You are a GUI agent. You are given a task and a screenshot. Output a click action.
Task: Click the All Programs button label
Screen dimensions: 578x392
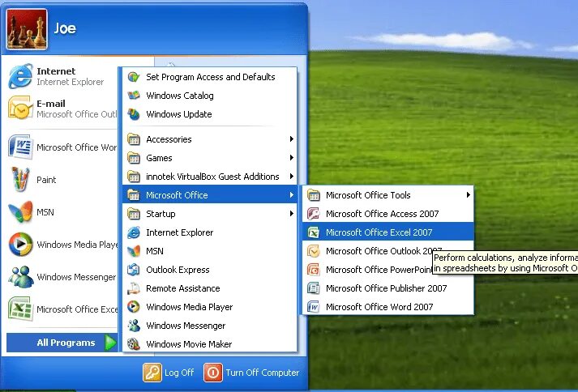click(66, 343)
